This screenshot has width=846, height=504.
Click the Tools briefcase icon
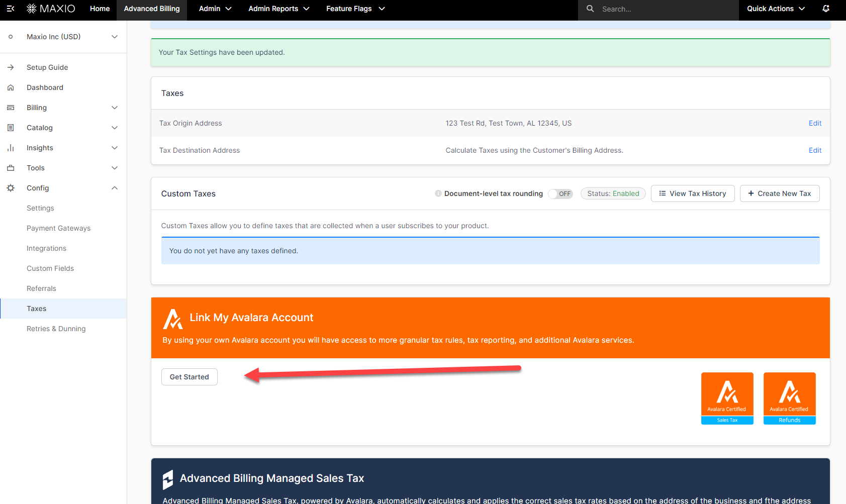point(11,168)
